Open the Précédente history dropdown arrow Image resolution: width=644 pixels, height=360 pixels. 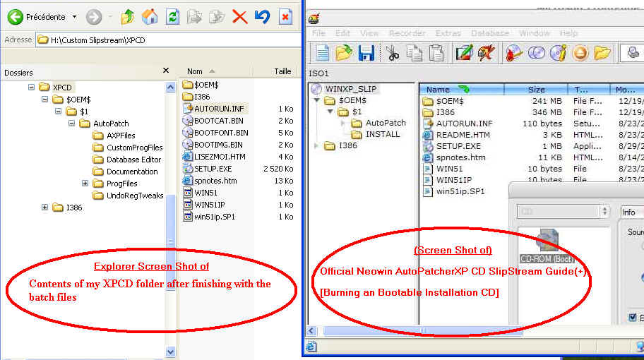pyautogui.click(x=74, y=17)
